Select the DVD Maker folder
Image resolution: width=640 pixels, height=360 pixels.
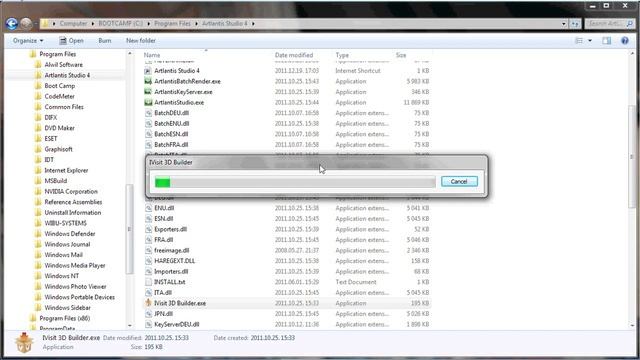point(59,128)
